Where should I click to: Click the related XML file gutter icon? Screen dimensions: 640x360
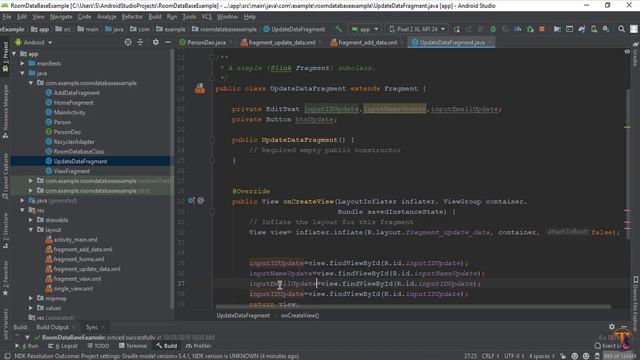(x=200, y=88)
